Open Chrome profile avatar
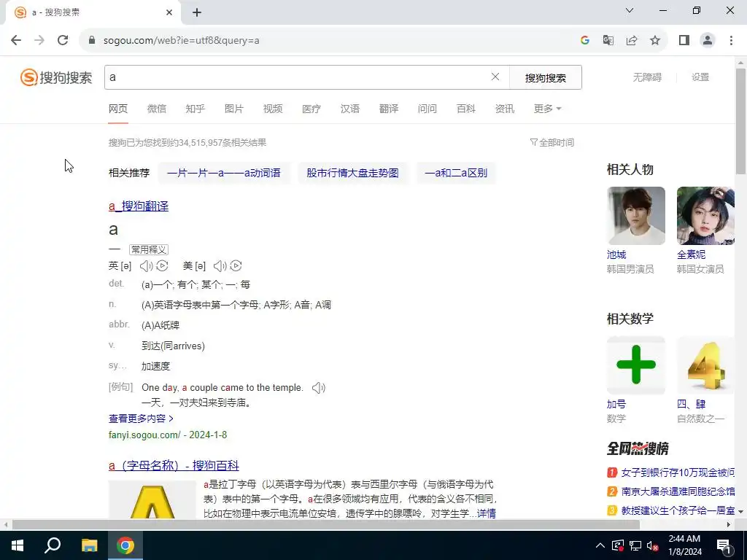 pyautogui.click(x=708, y=40)
